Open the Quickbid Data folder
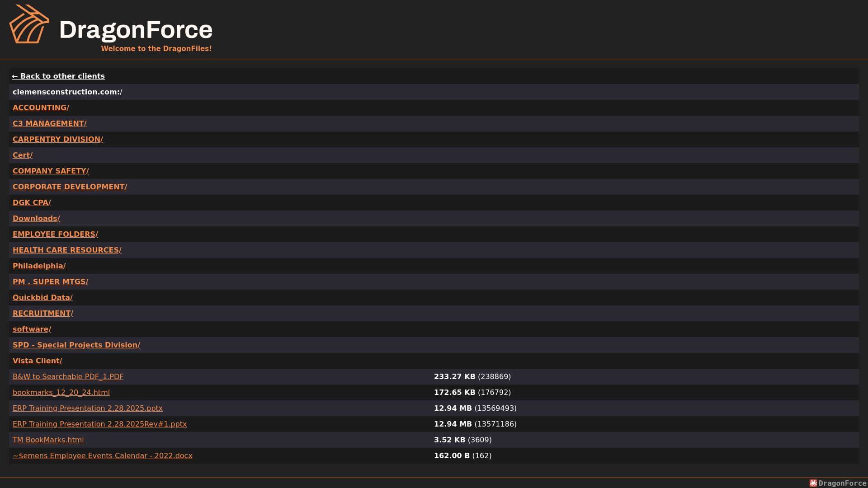Image resolution: width=868 pixels, height=488 pixels. pos(42,297)
